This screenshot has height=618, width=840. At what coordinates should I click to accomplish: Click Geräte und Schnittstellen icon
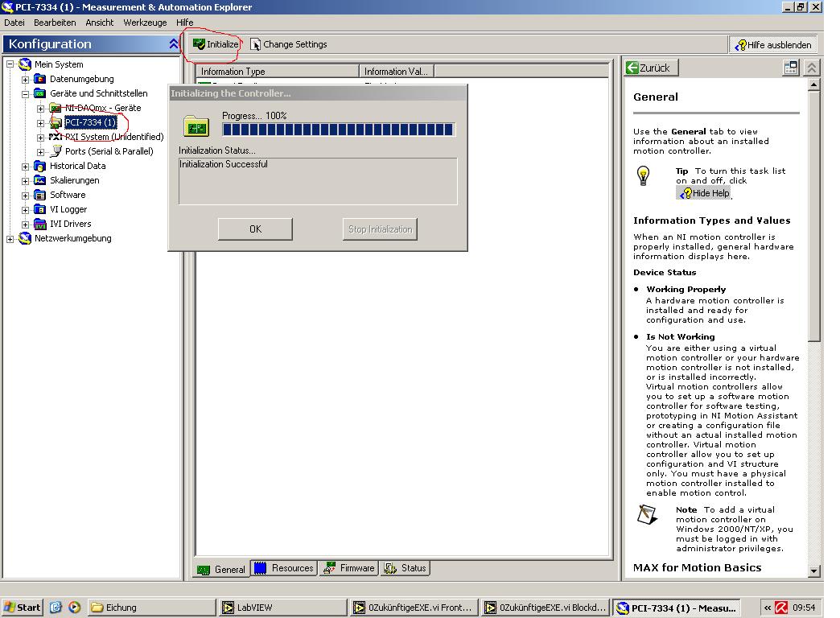[x=40, y=93]
